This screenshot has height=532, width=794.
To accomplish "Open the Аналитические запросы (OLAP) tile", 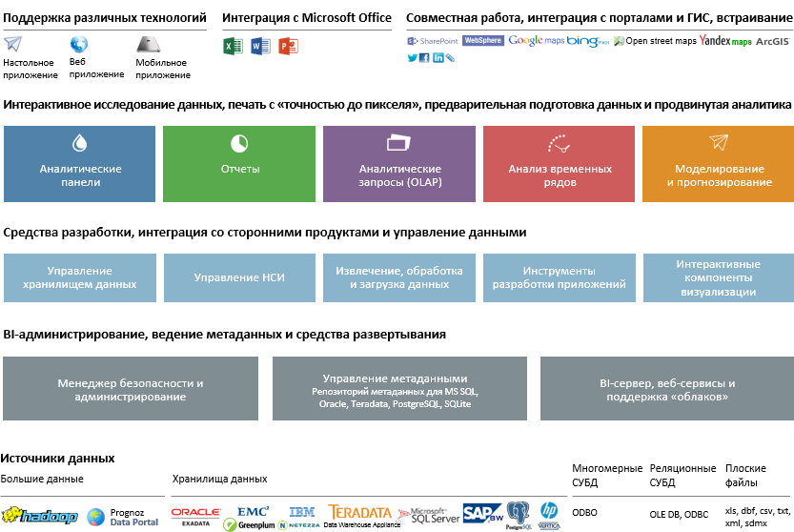I will point(399,164).
